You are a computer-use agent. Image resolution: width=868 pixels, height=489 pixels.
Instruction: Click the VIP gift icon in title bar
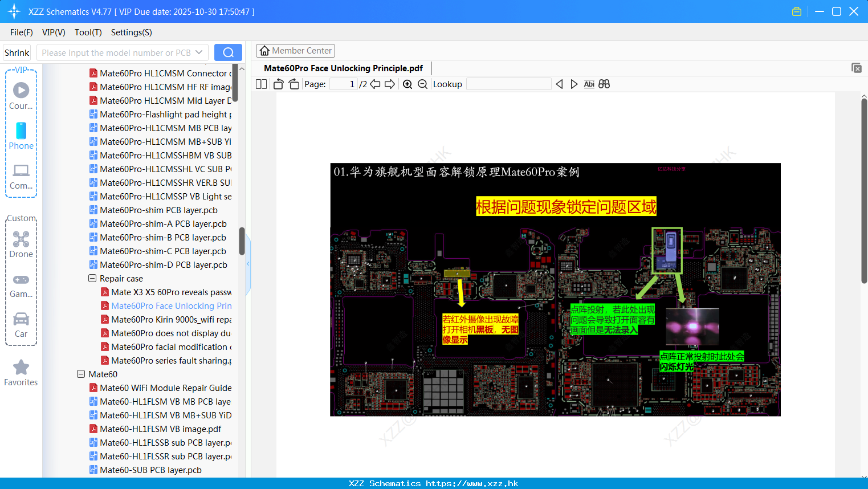coord(797,11)
